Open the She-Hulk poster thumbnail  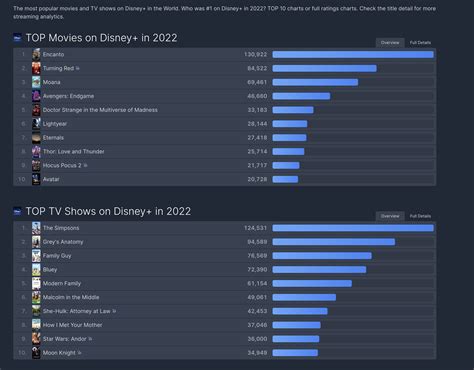pos(36,311)
